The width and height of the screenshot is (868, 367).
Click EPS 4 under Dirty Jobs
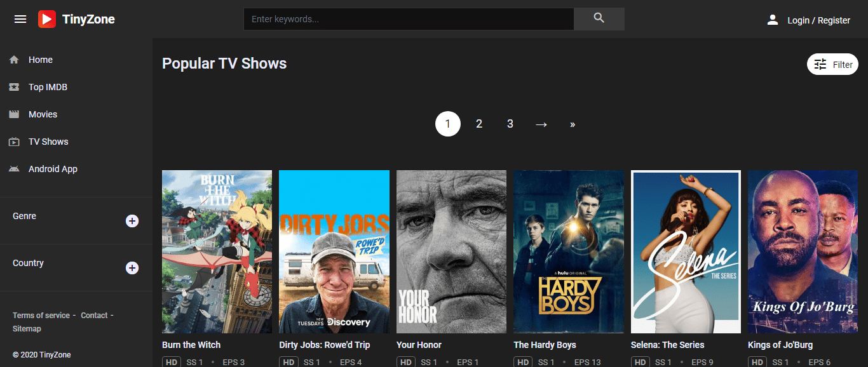(351, 363)
